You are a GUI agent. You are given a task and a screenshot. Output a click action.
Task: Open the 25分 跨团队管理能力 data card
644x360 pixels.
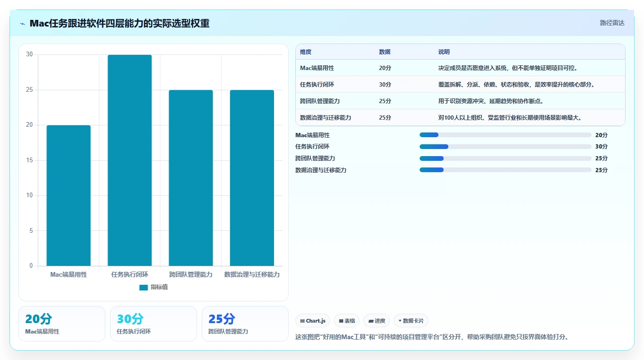coord(245,324)
